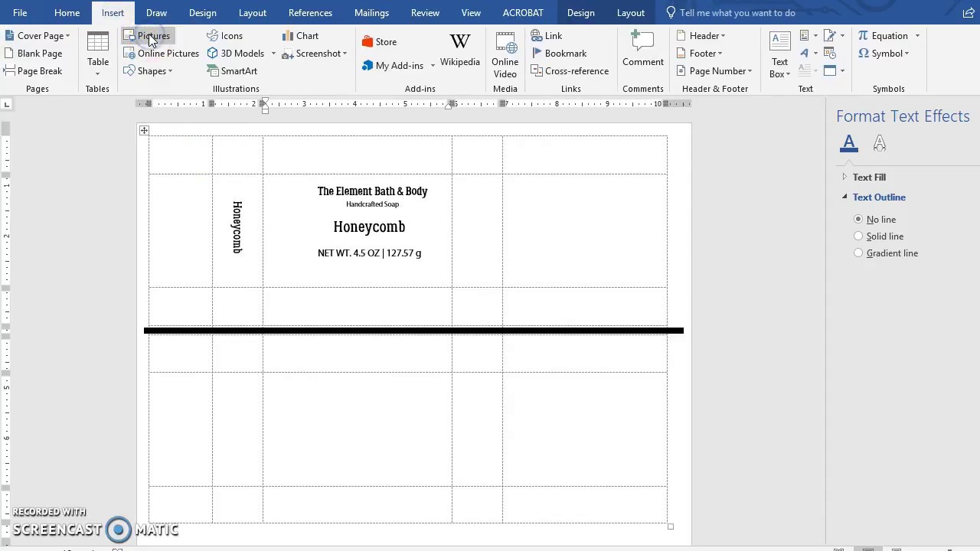The width and height of the screenshot is (980, 551).
Task: Insert WordArt
Action: (x=808, y=54)
